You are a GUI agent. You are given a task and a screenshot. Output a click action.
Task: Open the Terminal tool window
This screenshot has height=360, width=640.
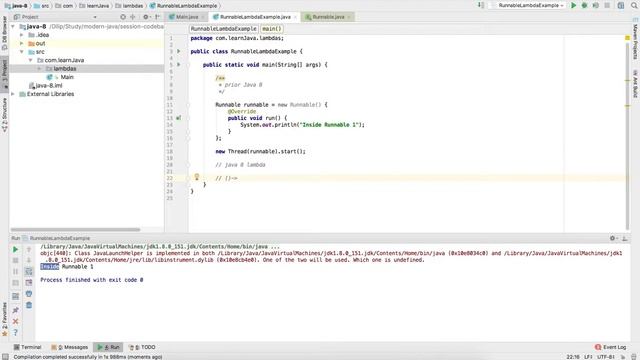click(27, 347)
